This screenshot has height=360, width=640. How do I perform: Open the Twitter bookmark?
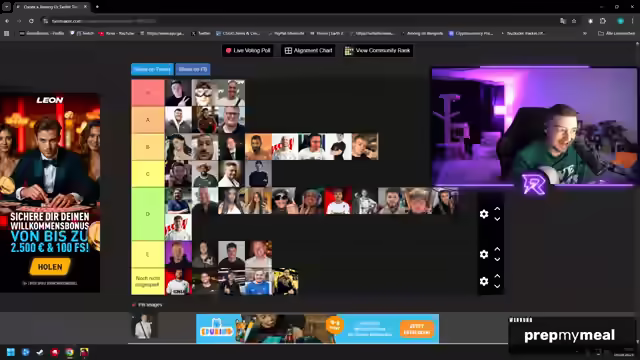[x=201, y=33]
